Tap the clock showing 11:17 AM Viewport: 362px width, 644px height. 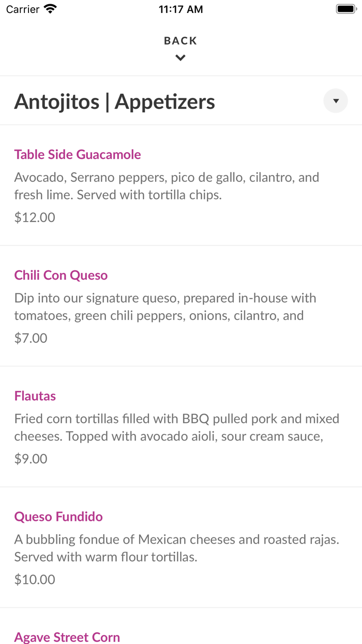[180, 8]
